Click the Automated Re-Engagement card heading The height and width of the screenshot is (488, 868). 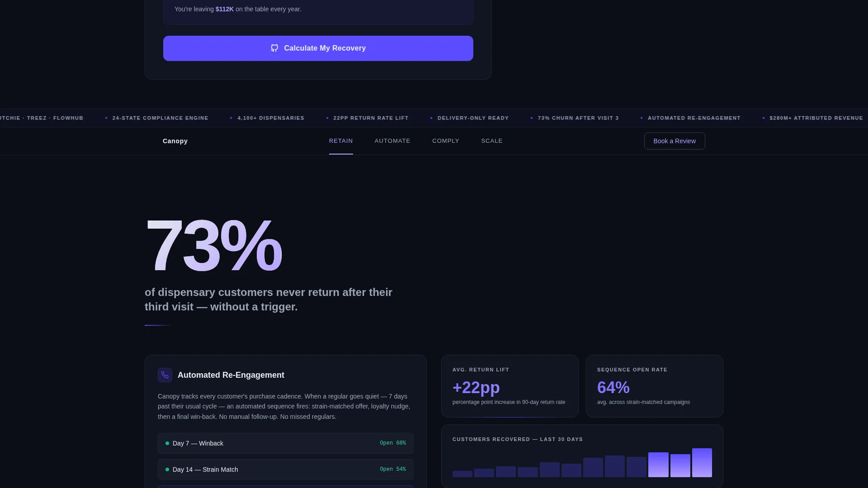tap(231, 375)
